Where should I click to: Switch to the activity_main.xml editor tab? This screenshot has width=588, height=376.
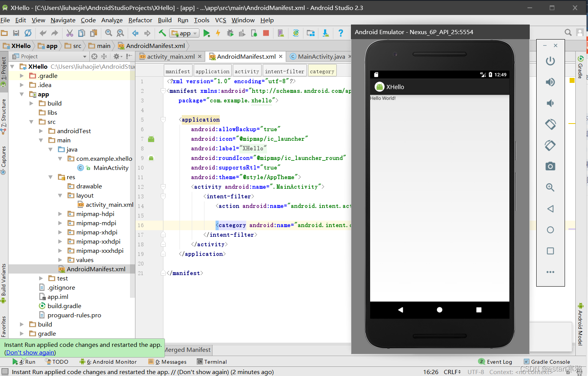click(171, 56)
